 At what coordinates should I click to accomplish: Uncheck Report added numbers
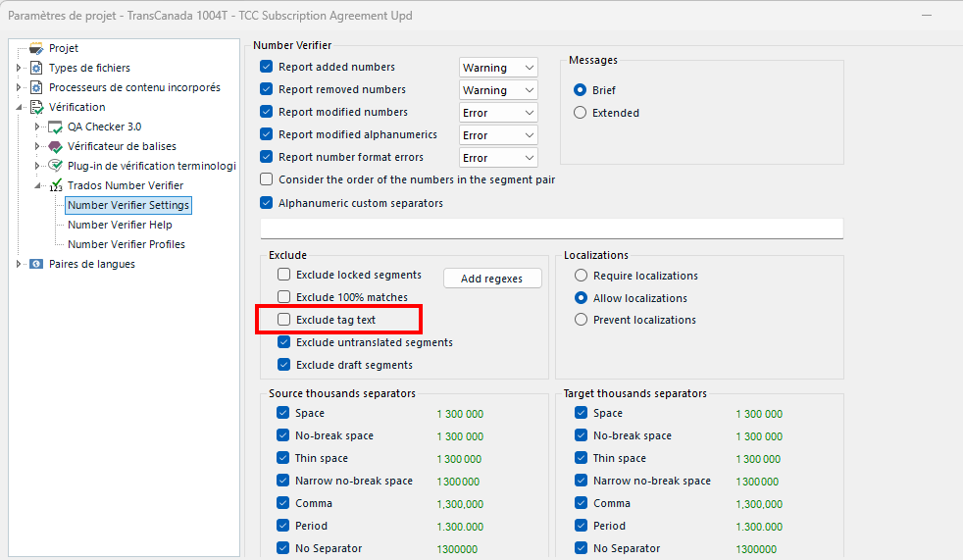click(x=266, y=67)
